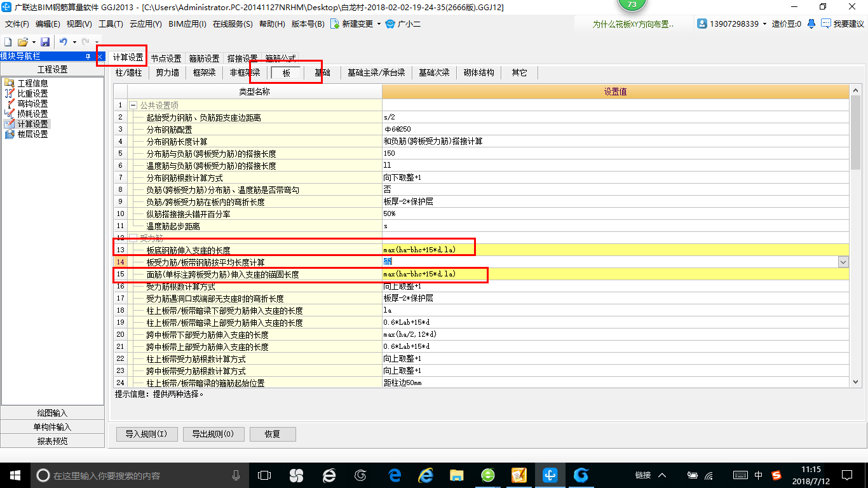Collapse the 公共设置项 group
This screenshot has height=488, width=868.
pos(133,105)
